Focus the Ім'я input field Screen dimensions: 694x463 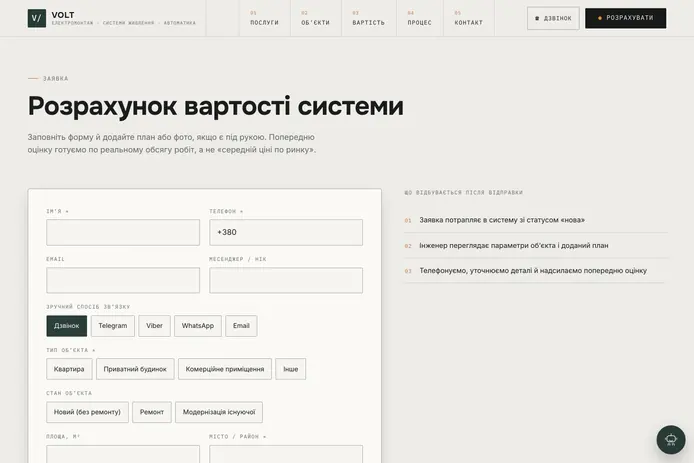123,232
